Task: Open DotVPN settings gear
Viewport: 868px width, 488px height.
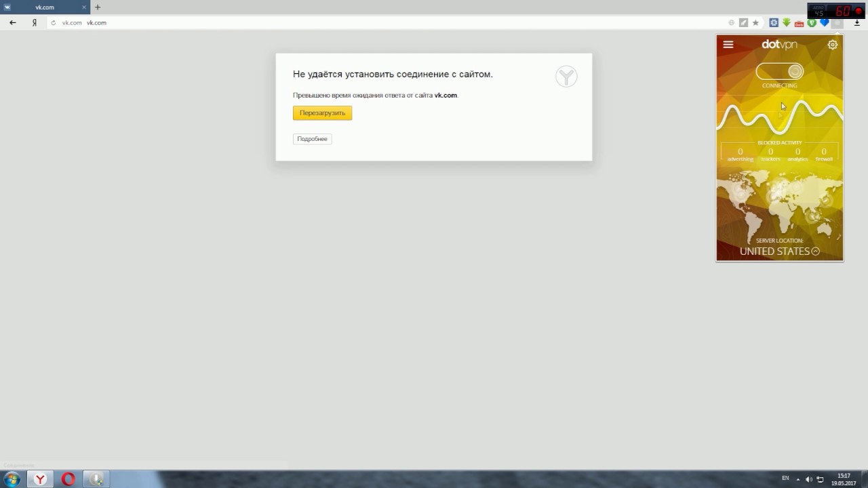Action: pos(833,45)
